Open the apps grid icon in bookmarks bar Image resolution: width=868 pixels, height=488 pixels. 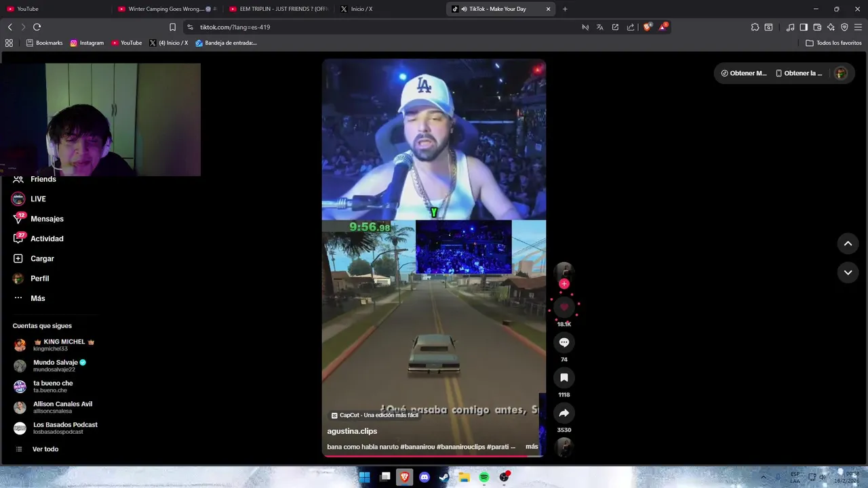(x=9, y=43)
